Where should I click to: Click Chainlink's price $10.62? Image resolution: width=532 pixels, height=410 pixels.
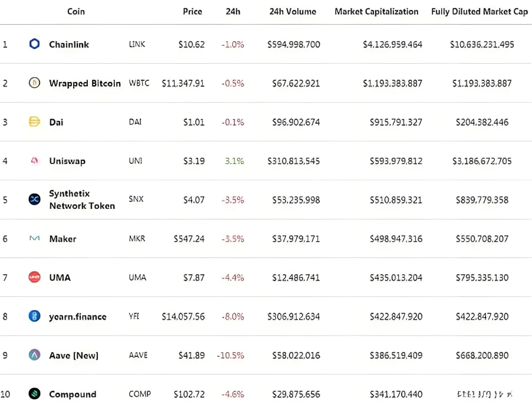point(192,44)
